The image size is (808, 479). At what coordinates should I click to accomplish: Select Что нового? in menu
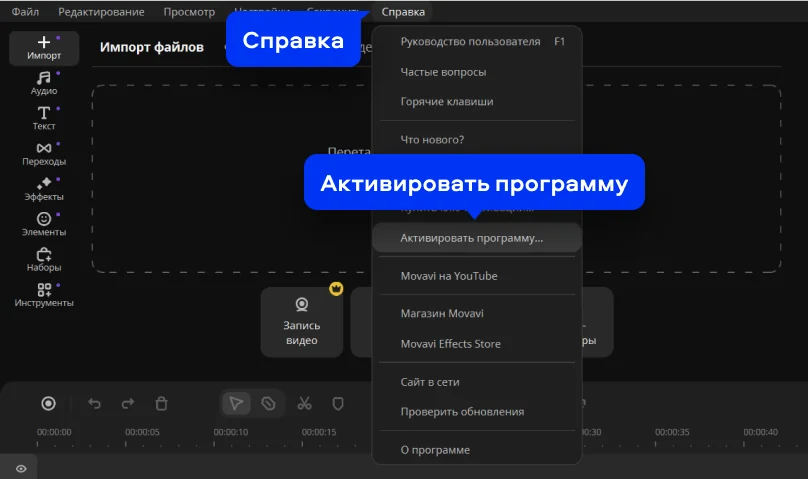477,140
